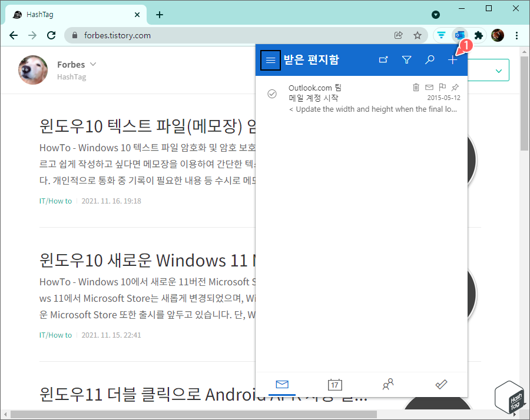Viewport: 530px width, 420px height.
Task: Share this page from the address bar
Action: pos(399,35)
